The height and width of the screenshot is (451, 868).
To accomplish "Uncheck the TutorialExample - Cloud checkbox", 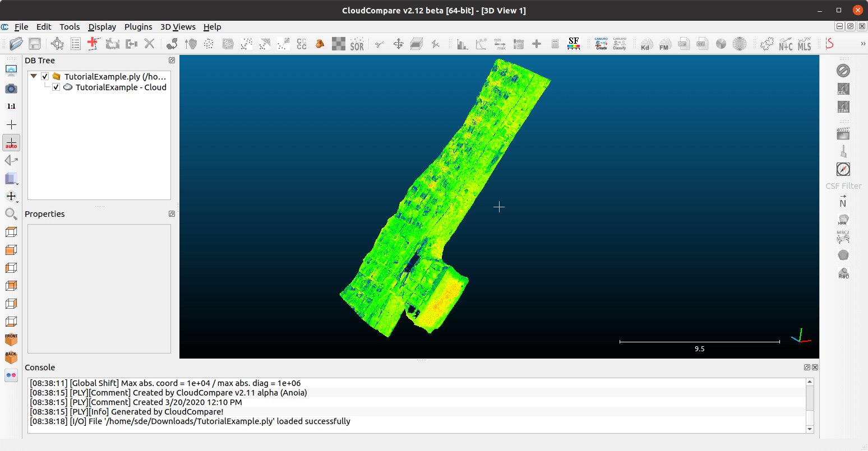I will (56, 87).
